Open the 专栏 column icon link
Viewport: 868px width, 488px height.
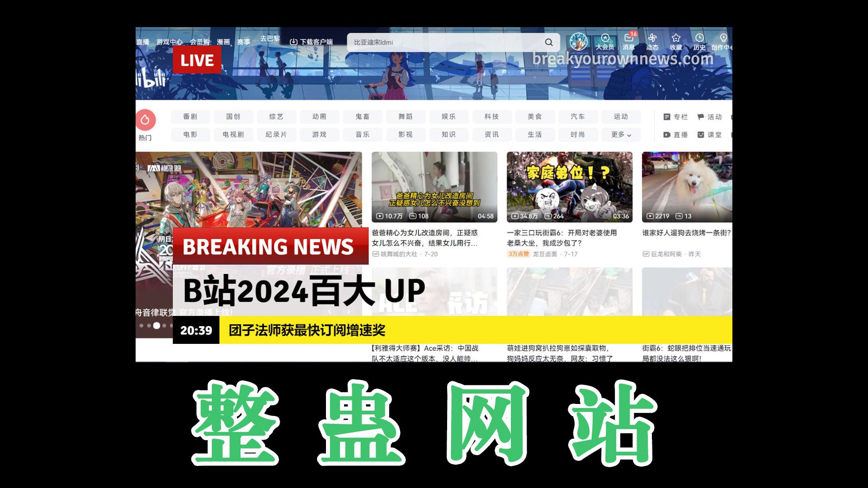click(675, 117)
